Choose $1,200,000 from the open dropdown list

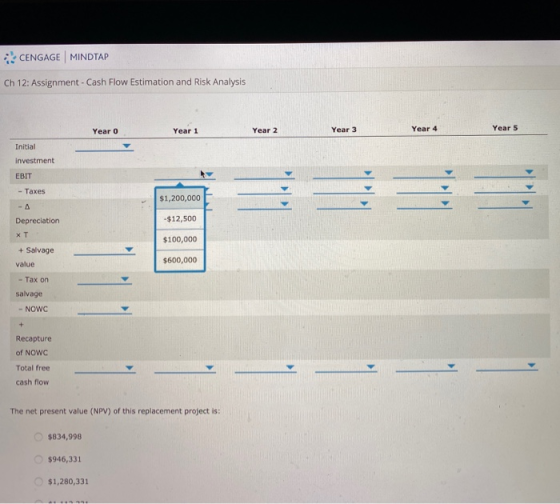tap(180, 198)
